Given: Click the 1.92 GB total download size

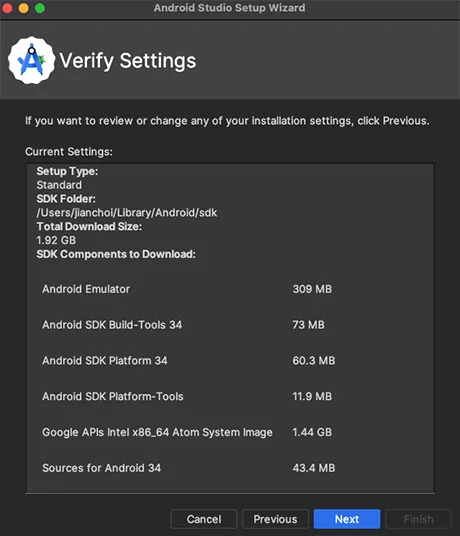Looking at the screenshot, I should coord(56,240).
